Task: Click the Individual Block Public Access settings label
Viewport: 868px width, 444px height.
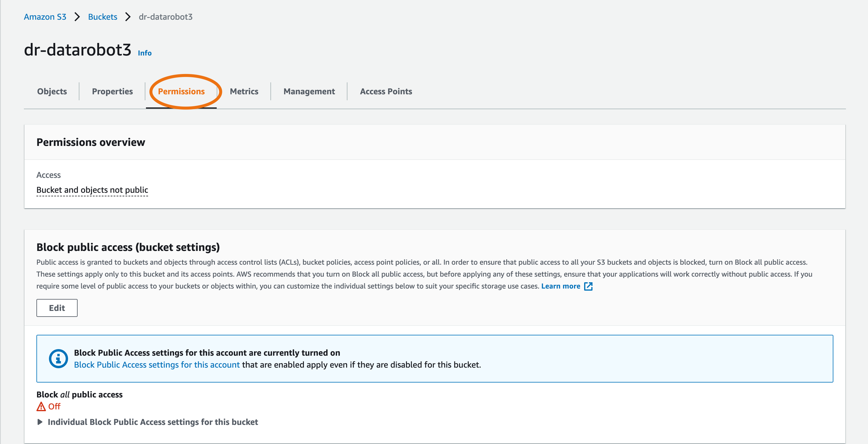Action: (x=153, y=422)
